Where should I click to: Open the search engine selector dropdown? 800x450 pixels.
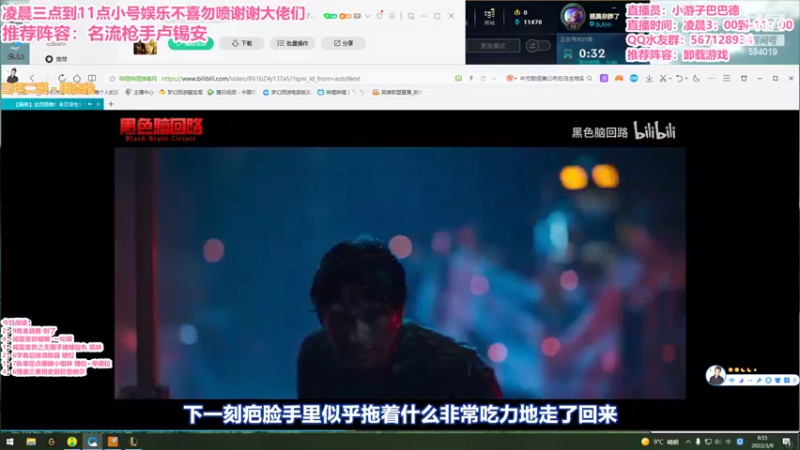[x=510, y=78]
